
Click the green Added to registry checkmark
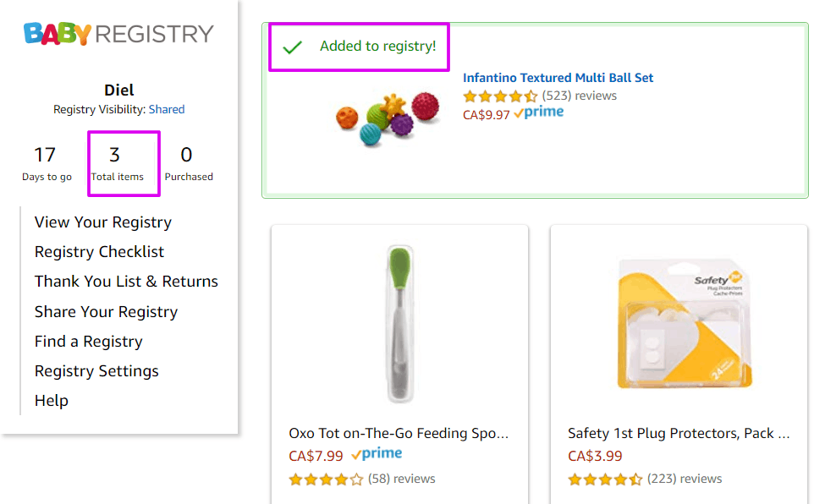293,47
